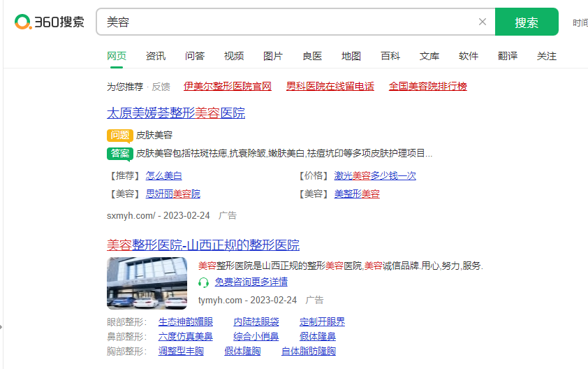588x369 pixels.
Task: Open the 激光美容多少钱一次 link
Action: pos(375,175)
